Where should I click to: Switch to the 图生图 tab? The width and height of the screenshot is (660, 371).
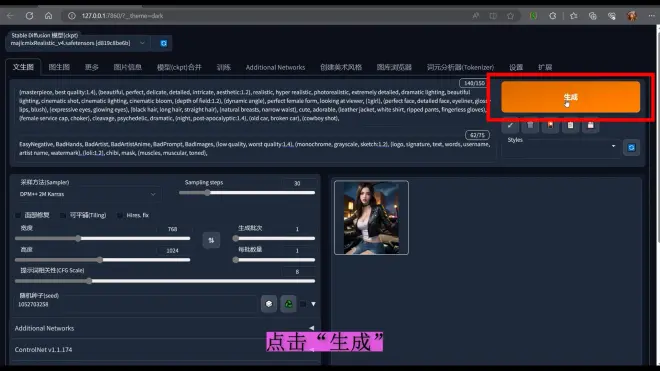(59, 67)
